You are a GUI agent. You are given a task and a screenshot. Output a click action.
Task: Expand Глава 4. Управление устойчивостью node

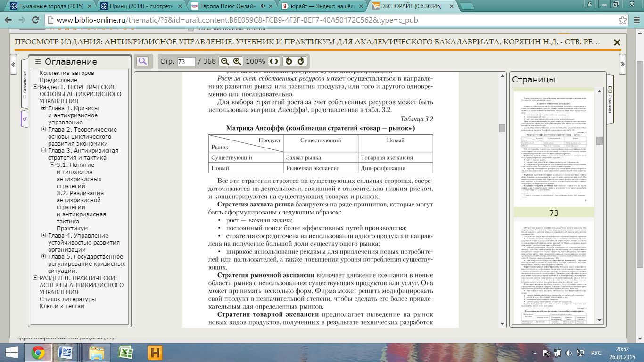click(x=44, y=236)
